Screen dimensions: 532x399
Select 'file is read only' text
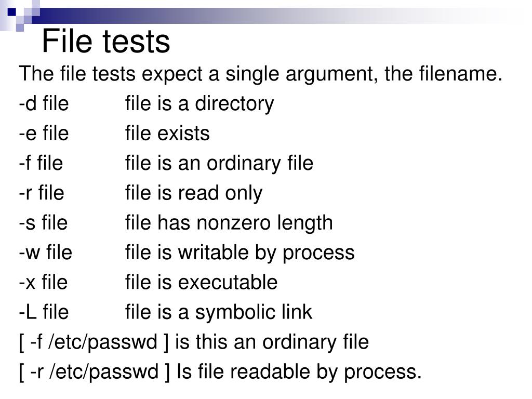click(x=194, y=193)
